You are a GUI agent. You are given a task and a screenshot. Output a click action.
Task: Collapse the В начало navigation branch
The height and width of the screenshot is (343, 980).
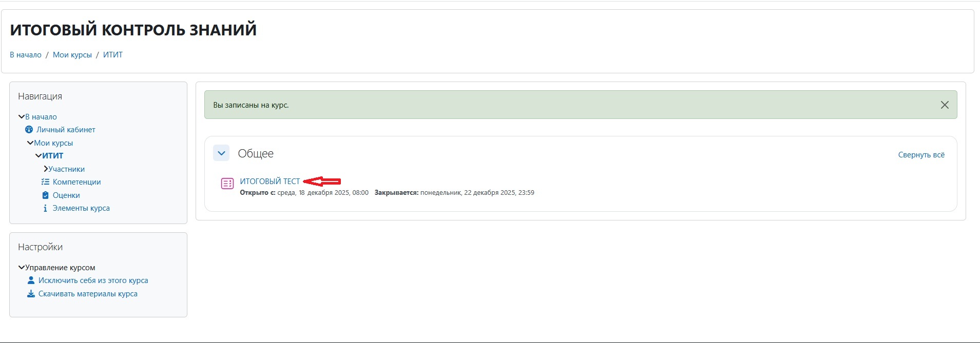[22, 117]
